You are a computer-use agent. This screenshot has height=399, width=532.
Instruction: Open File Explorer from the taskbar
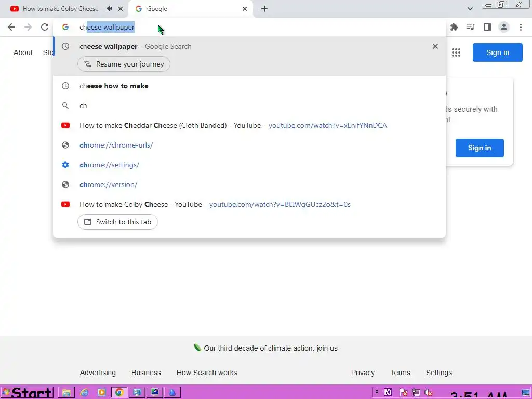[66, 393]
